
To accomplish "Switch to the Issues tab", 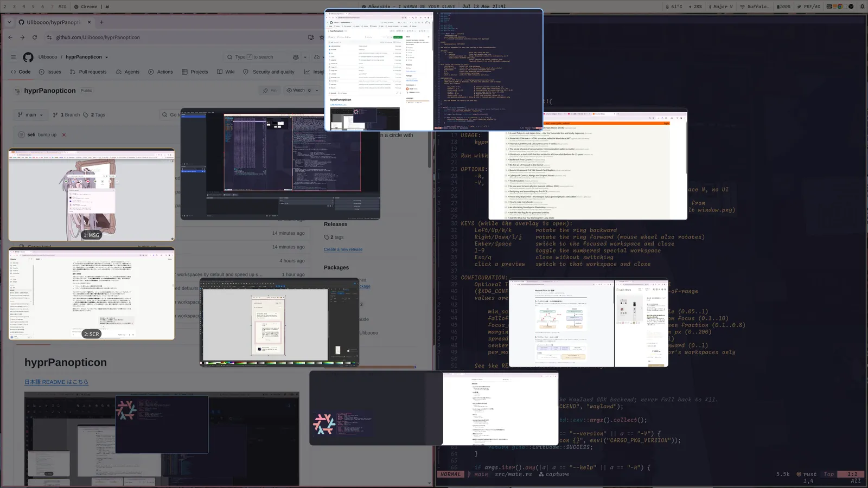I will pyautogui.click(x=50, y=72).
